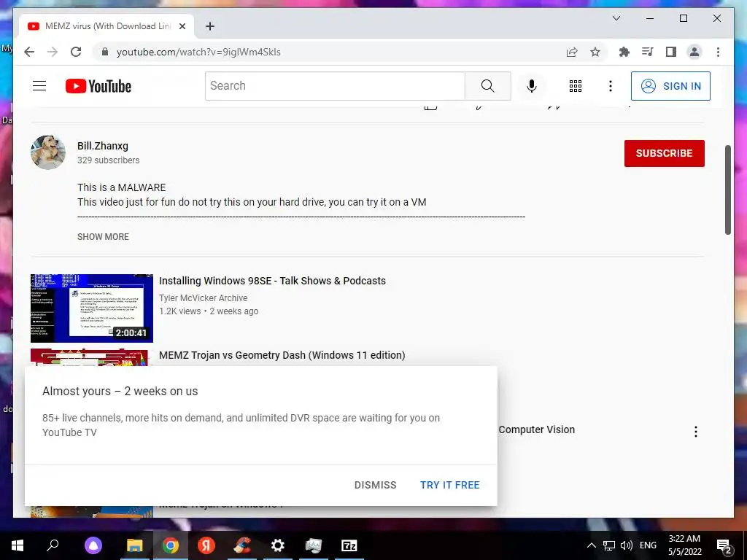Focus the YouTube search box
Image resolution: width=747 pixels, height=560 pixels.
pos(335,86)
